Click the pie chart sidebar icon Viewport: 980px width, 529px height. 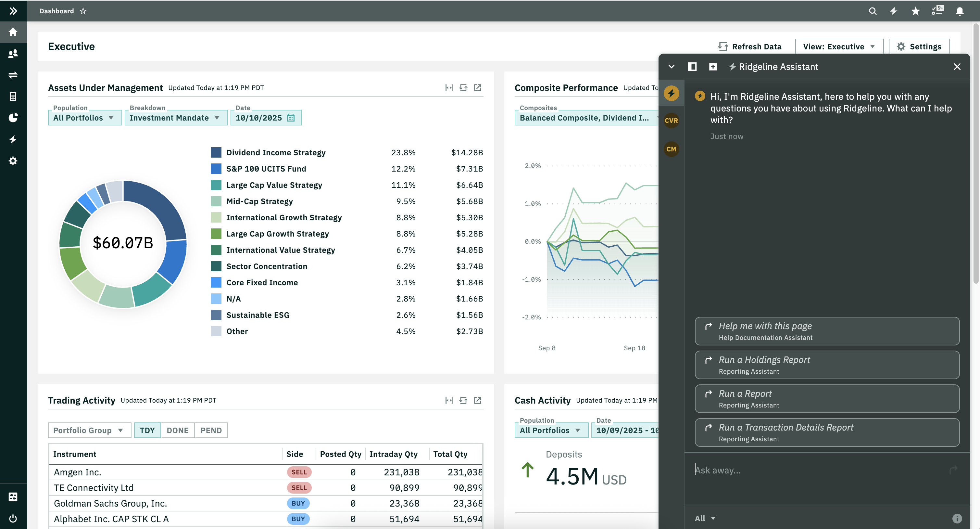click(13, 118)
